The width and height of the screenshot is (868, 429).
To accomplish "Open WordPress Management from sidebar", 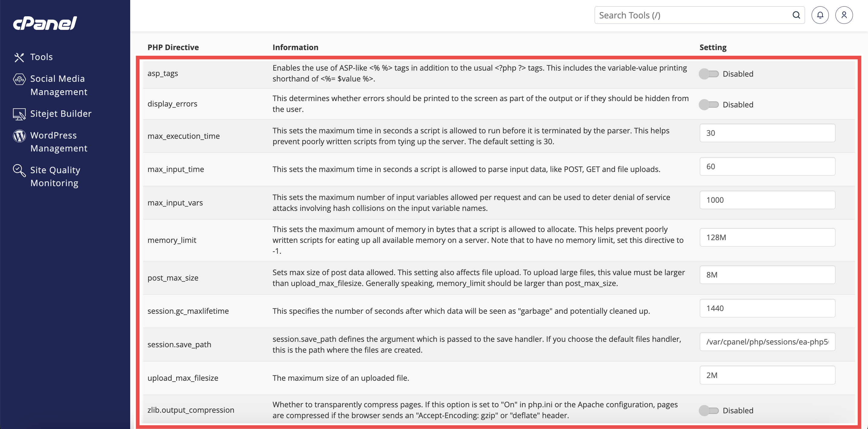I will (59, 142).
